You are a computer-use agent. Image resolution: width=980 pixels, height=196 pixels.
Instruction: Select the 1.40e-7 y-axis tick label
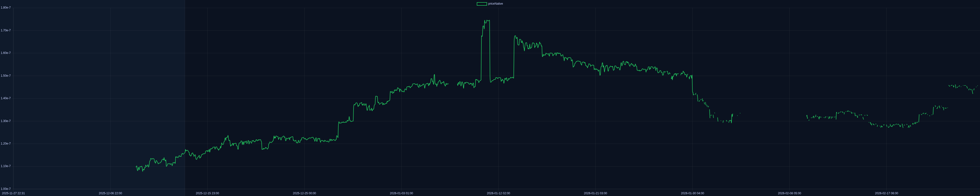point(6,98)
